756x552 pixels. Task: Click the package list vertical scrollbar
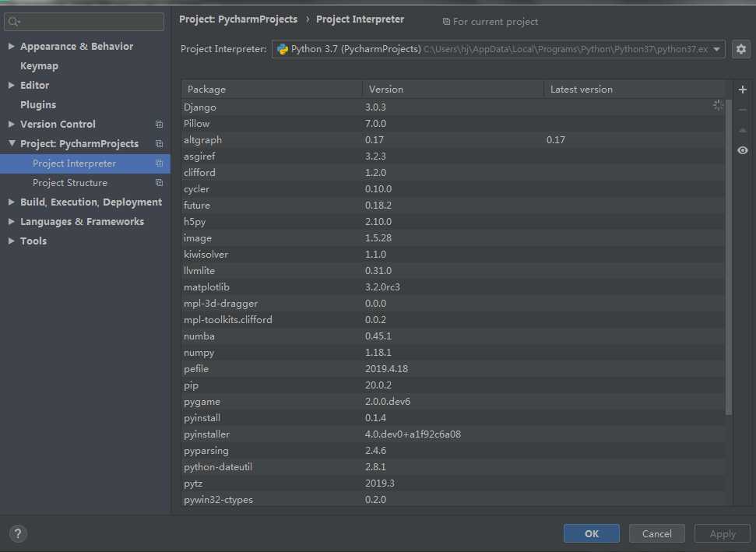[729, 257]
